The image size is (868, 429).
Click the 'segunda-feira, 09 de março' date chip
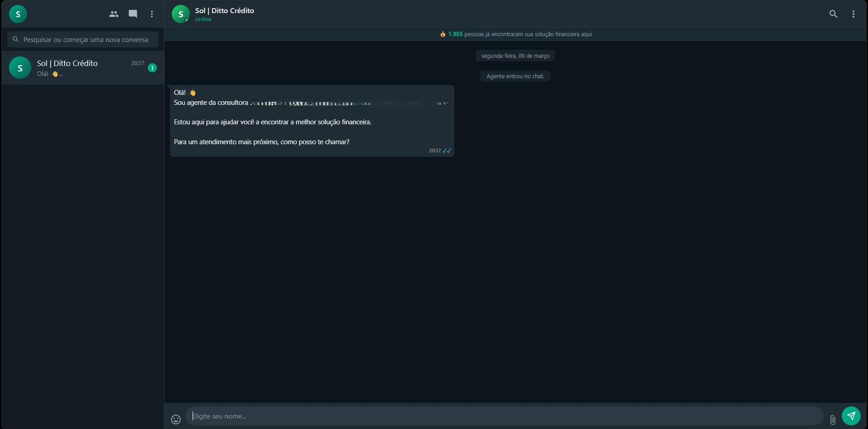(x=515, y=56)
